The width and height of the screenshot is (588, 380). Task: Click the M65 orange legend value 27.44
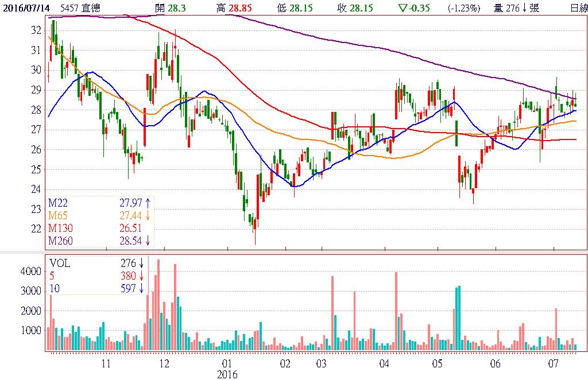click(130, 215)
